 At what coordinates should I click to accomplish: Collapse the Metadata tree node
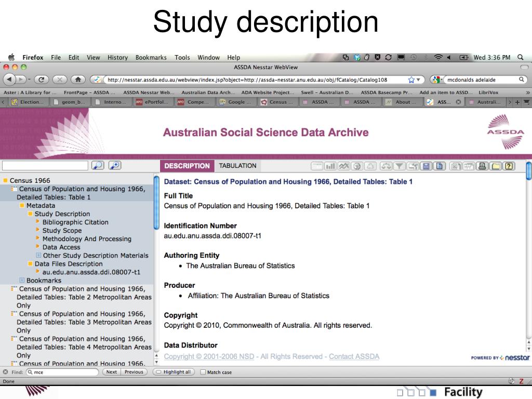tap(22, 205)
